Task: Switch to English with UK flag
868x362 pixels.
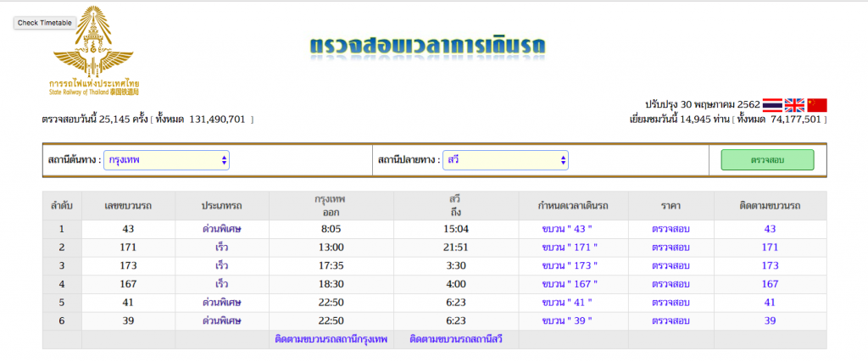Action: click(794, 105)
